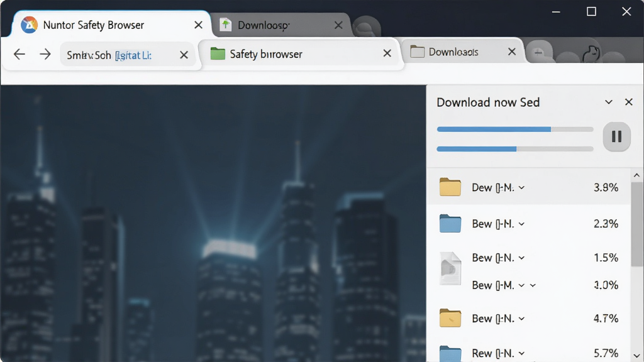Click the blue folder icon in the 2.3% row
Image resolution: width=644 pixels, height=362 pixels.
[x=450, y=224]
